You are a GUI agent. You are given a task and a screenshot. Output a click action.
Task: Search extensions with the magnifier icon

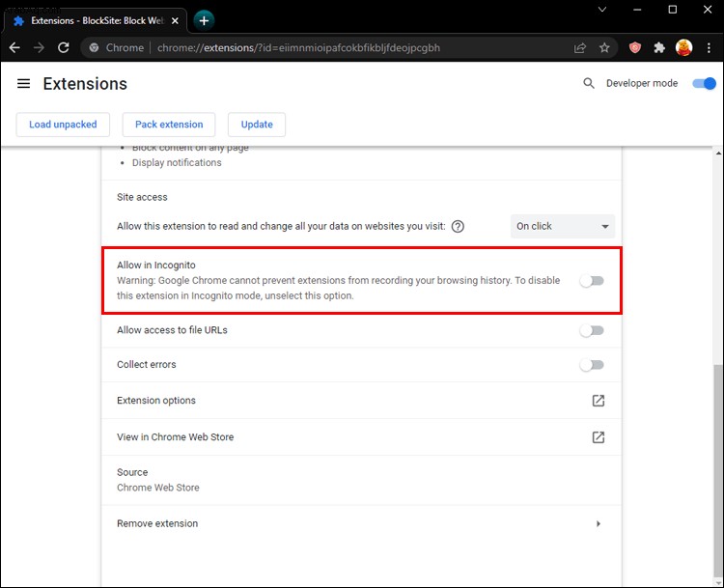pos(589,83)
